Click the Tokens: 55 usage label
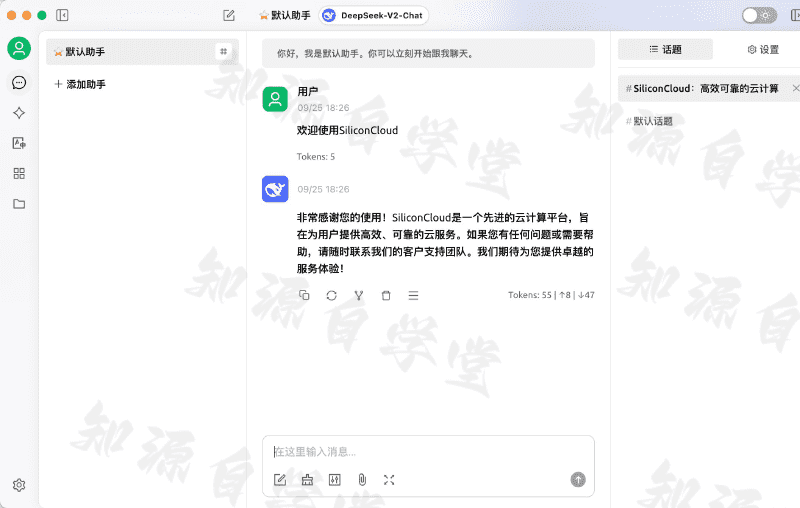The width and height of the screenshot is (800, 508). tap(551, 295)
